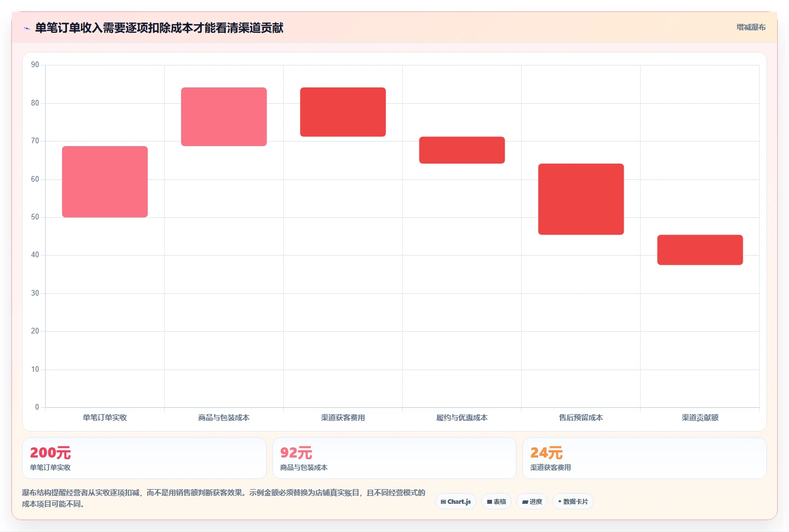Click y-axis tick label 10

point(35,369)
